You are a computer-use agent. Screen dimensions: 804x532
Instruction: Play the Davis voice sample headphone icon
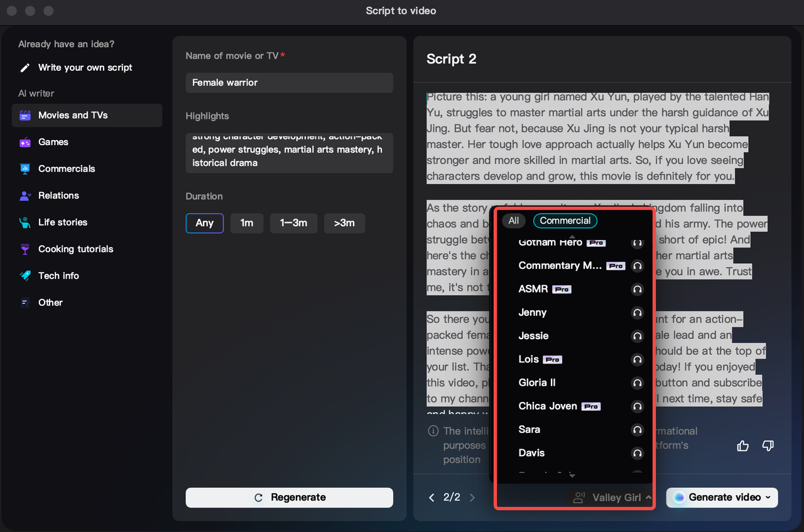coord(637,453)
